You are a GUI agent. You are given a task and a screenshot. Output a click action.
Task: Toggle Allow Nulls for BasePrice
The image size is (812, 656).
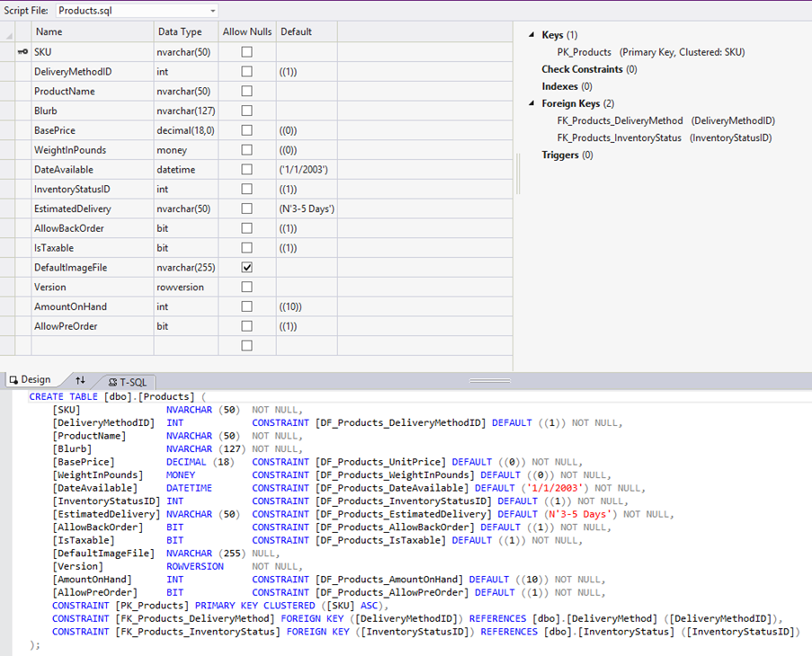click(x=247, y=130)
